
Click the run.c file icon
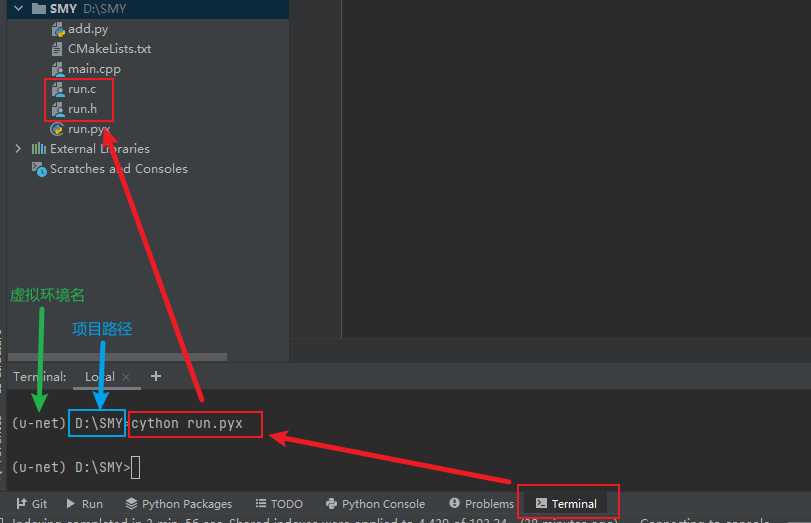click(x=57, y=89)
